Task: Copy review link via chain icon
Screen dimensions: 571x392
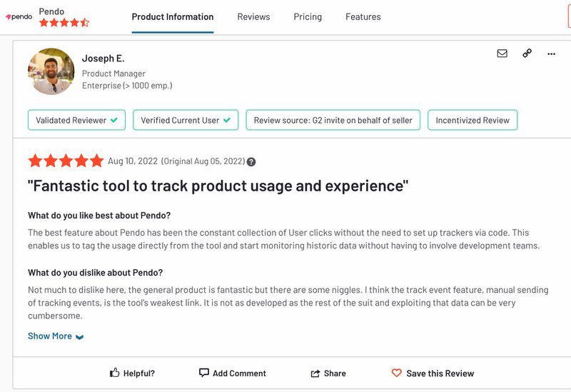Action: (527, 54)
